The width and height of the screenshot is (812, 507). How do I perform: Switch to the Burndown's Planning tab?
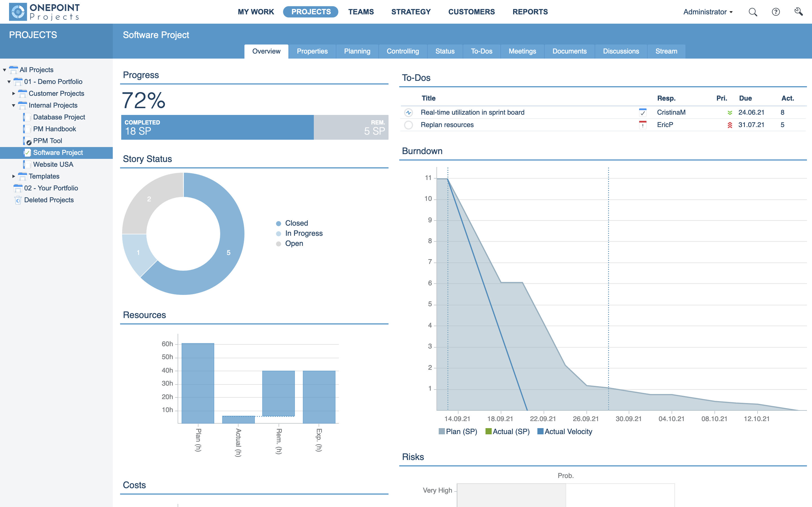[x=357, y=51]
